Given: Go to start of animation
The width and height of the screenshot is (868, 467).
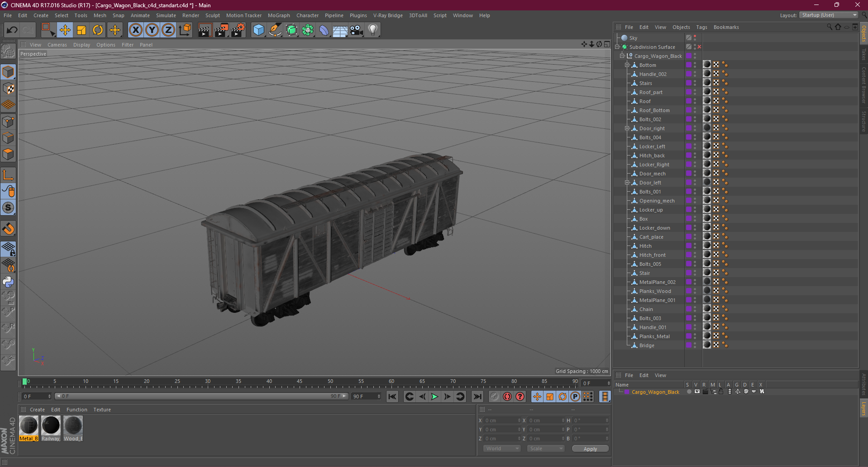Looking at the screenshot, I should click(x=392, y=396).
